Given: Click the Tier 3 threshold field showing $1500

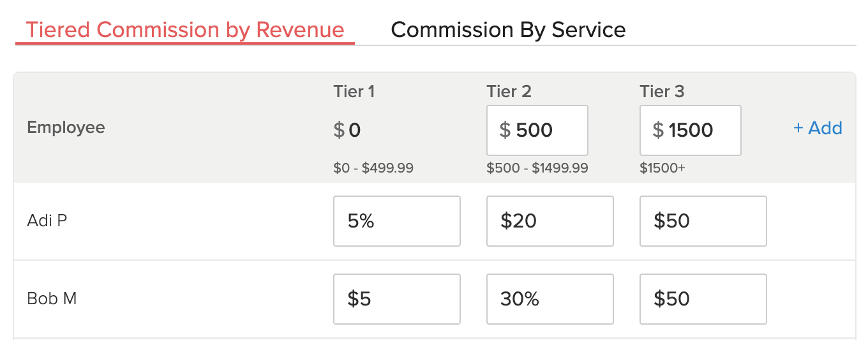Looking at the screenshot, I should [x=690, y=130].
